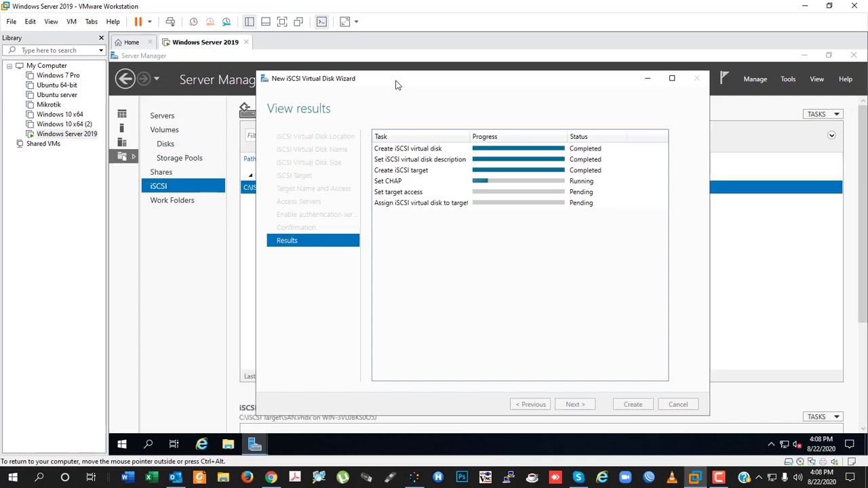Screen dimensions: 868x488
Task: Open the VMware Help menu
Action: pos(113,22)
